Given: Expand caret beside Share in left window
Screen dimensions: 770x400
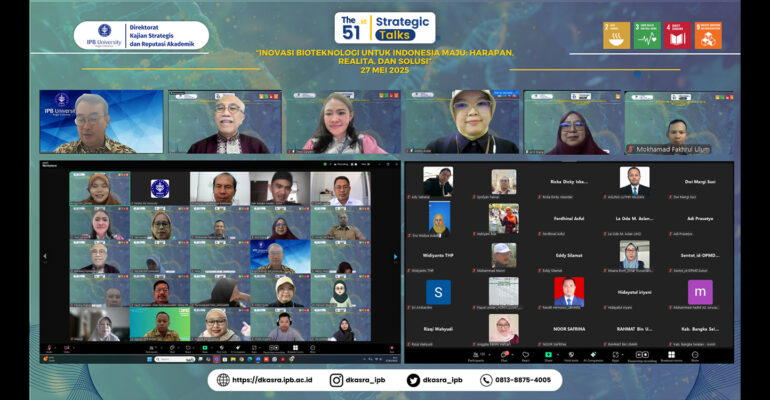Looking at the screenshot, I should (212, 347).
